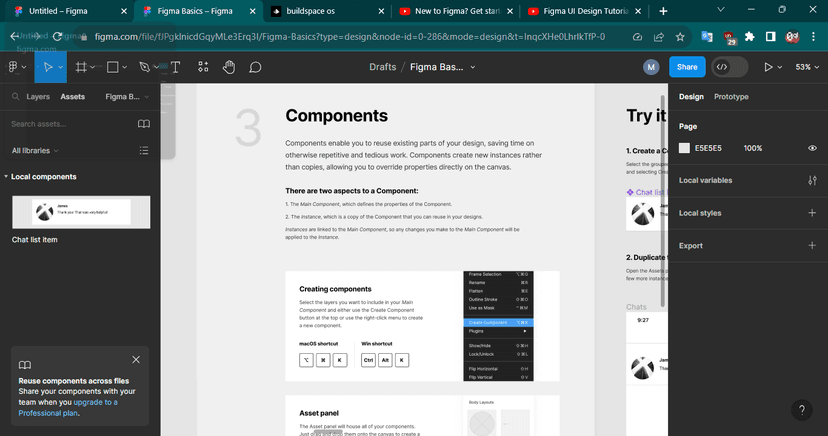Open the All libraries dropdown
Viewport: 828px width, 436px height.
click(34, 150)
